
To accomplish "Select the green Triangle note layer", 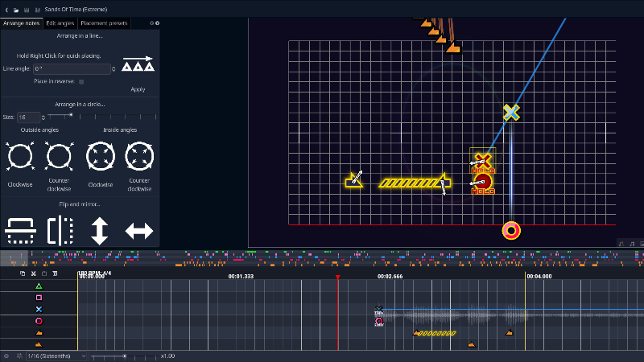I will click(39, 286).
